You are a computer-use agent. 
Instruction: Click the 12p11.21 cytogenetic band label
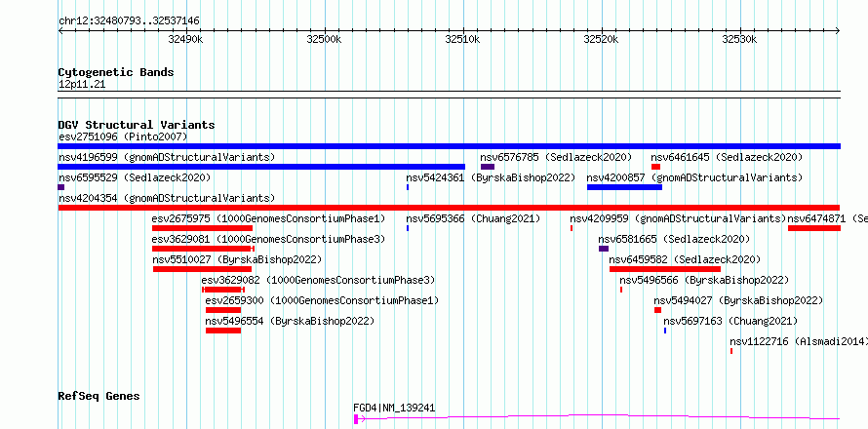pyautogui.click(x=82, y=85)
